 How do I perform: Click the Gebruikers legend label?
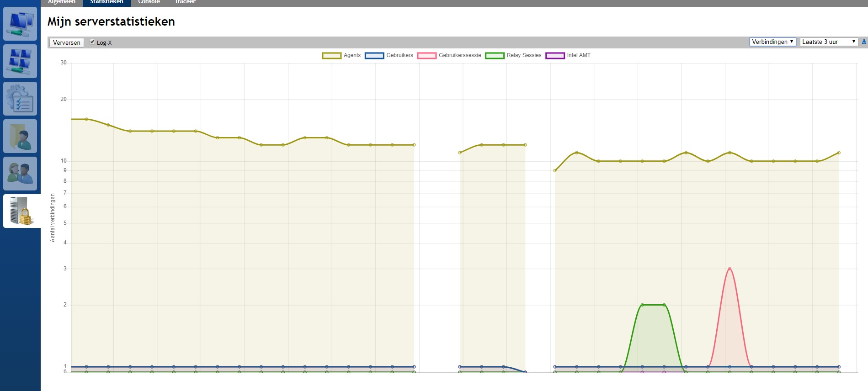399,55
